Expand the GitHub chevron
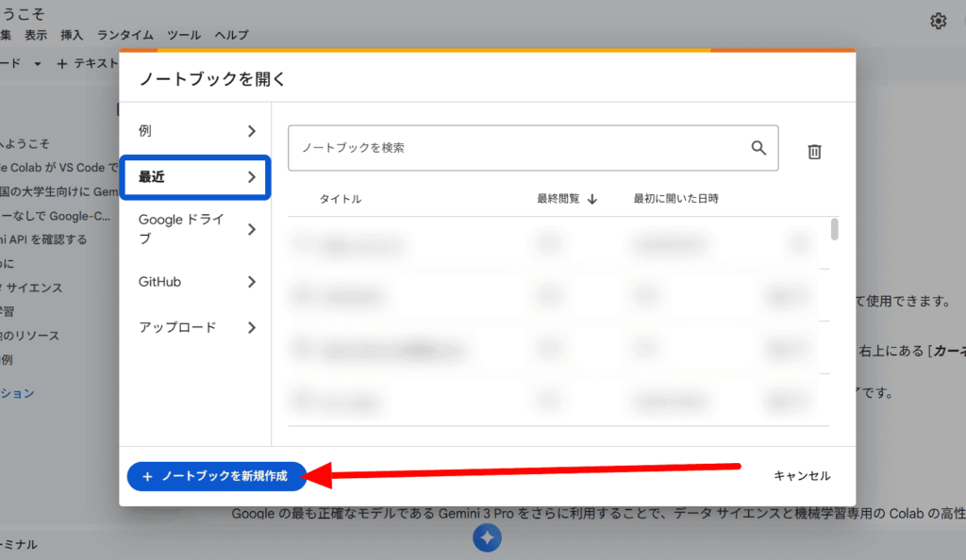The height and width of the screenshot is (560, 966). tap(252, 282)
